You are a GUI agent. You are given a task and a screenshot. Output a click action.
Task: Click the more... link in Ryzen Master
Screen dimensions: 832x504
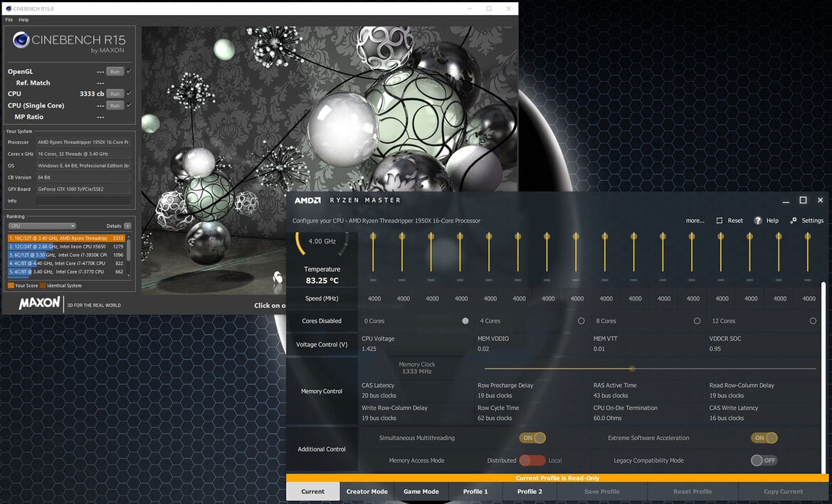[x=695, y=220]
